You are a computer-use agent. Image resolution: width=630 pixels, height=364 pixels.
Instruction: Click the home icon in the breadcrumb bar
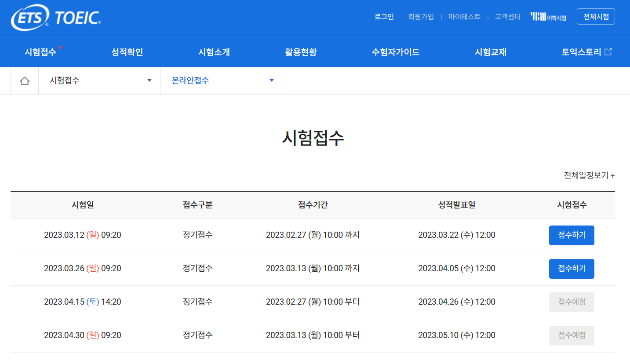[24, 80]
